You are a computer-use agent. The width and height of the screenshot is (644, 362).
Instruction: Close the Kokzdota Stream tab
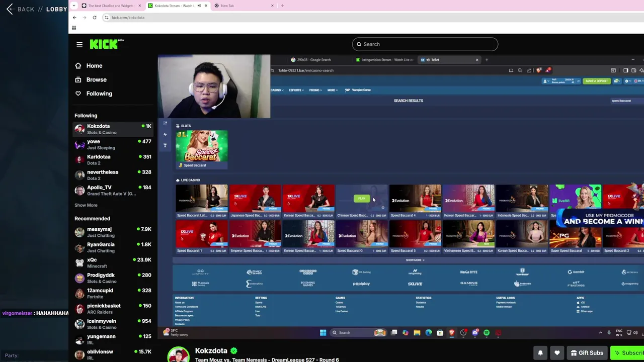coord(206,6)
